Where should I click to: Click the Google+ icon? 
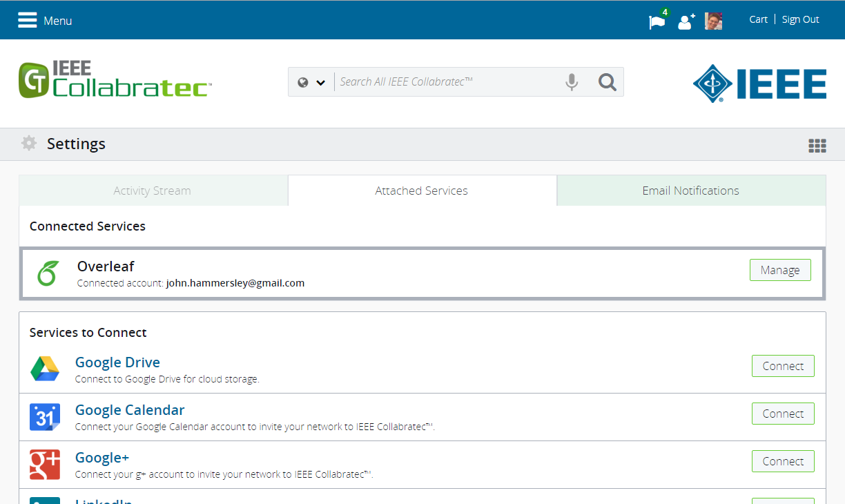pyautogui.click(x=45, y=465)
